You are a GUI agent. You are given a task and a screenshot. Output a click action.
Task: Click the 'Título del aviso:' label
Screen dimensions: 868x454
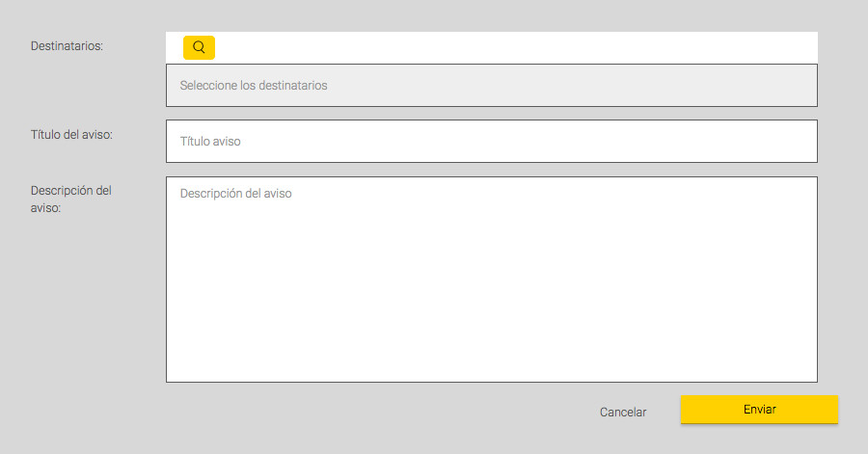pos(71,134)
